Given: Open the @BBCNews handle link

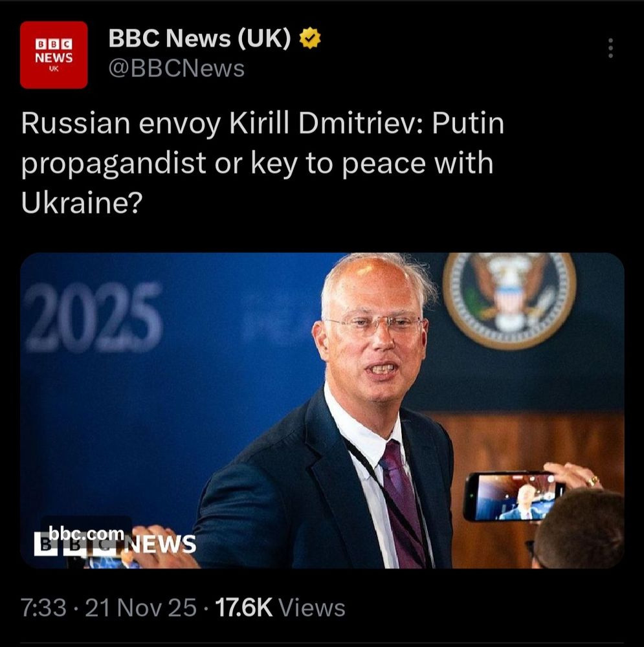Looking at the screenshot, I should [176, 69].
